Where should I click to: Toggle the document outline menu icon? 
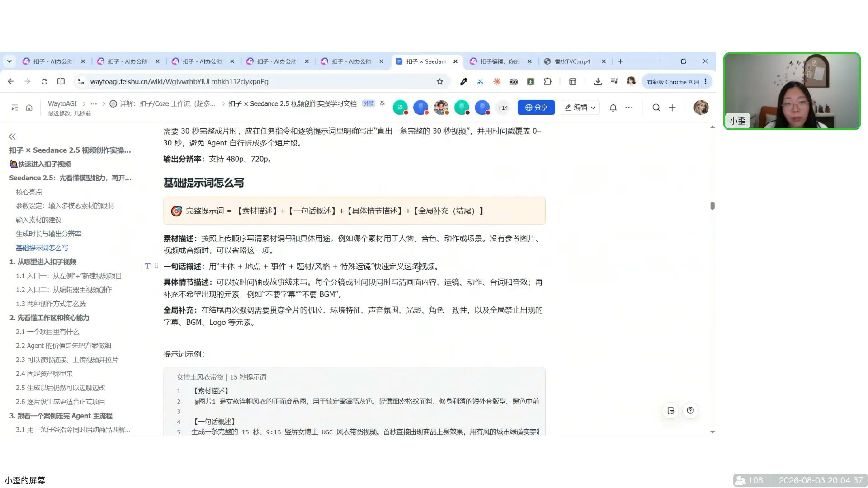[14, 108]
